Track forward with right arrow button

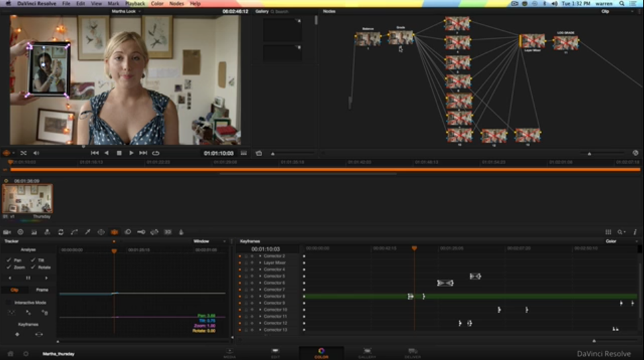(x=46, y=278)
